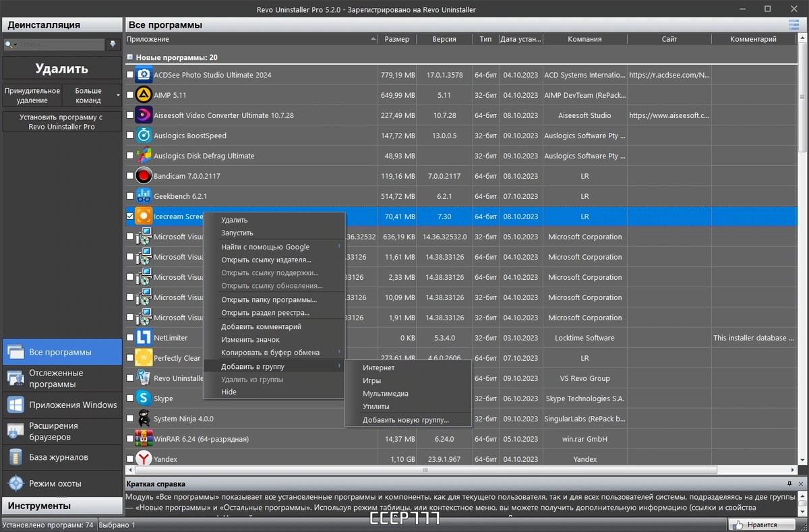Click the Bandicam red record icon
Viewport: 809px width, 532px height.
point(144,176)
